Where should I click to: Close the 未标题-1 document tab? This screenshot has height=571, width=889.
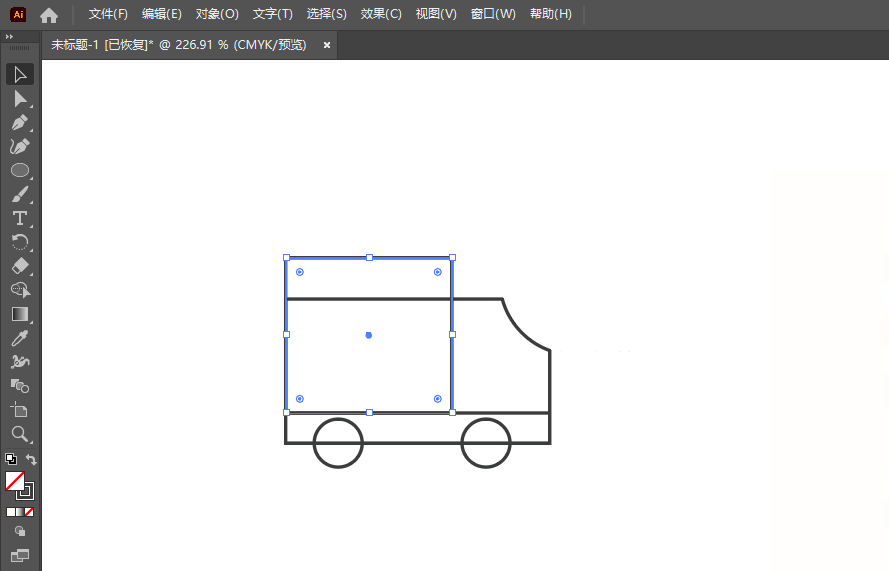pyautogui.click(x=327, y=45)
